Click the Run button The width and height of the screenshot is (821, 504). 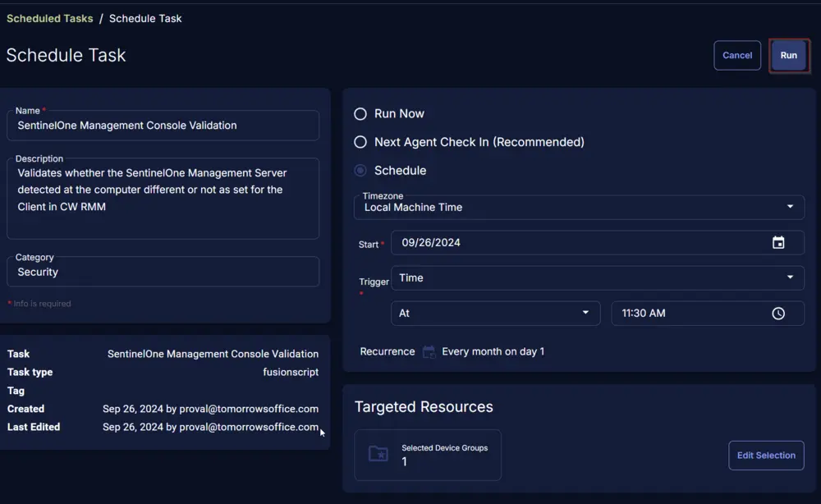788,56
